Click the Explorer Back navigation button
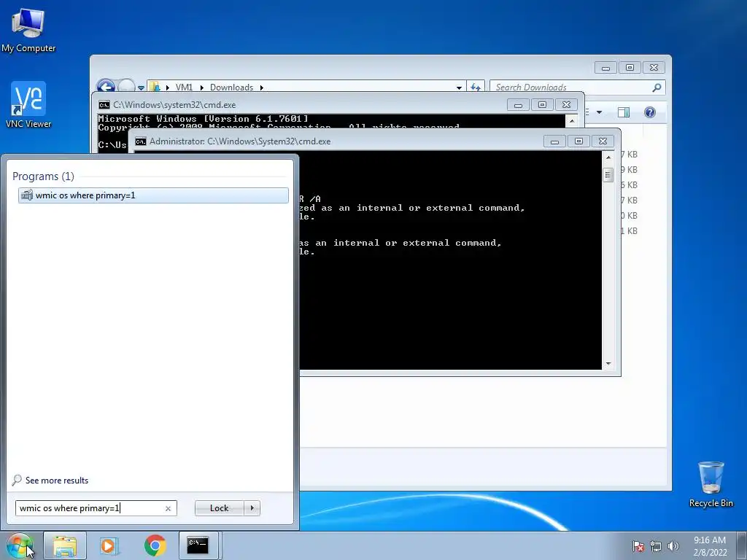The width and height of the screenshot is (747, 560). tap(106, 86)
